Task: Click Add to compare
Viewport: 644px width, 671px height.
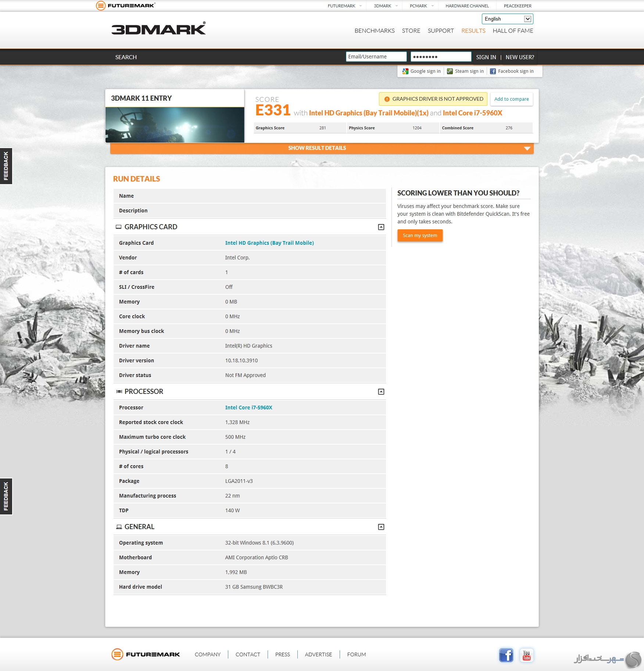Action: (511, 99)
